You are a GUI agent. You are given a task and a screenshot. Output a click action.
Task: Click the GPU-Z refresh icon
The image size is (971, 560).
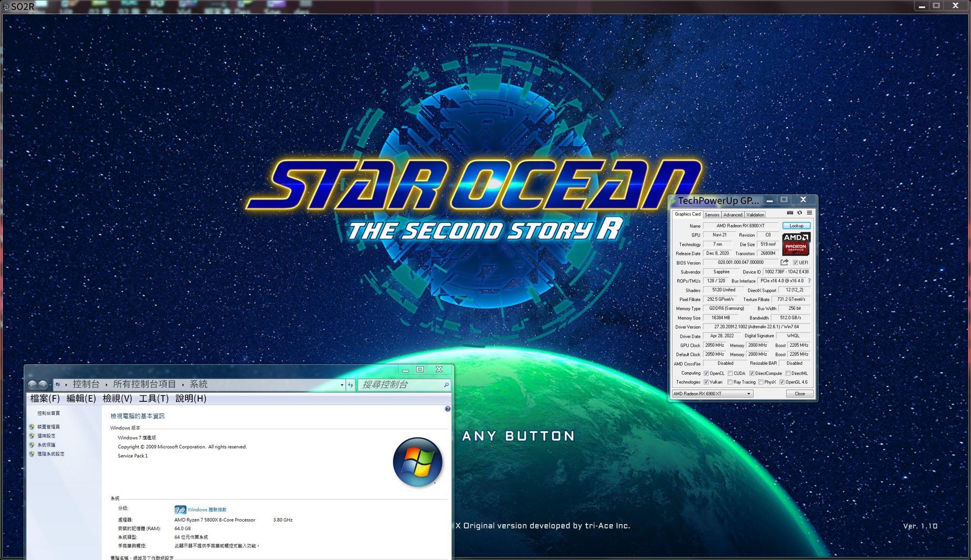click(x=800, y=213)
